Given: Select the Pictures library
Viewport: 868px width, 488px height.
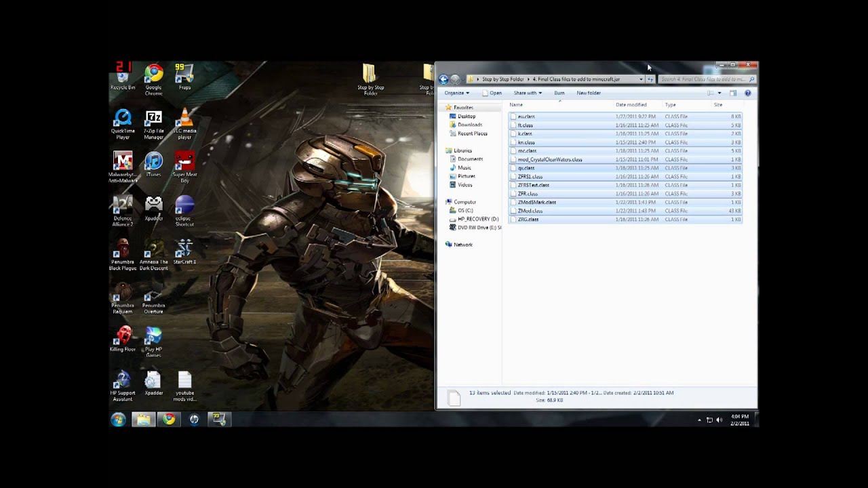Looking at the screenshot, I should (462, 176).
